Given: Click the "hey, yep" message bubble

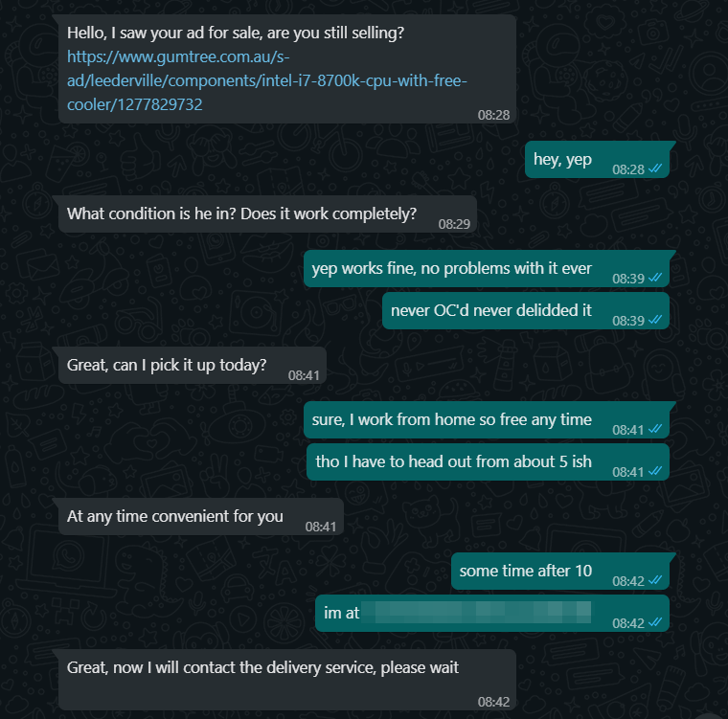Looking at the screenshot, I should [563, 160].
